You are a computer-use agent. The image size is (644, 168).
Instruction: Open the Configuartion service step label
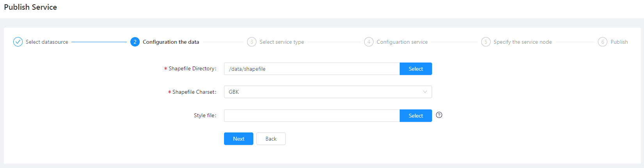pos(402,42)
